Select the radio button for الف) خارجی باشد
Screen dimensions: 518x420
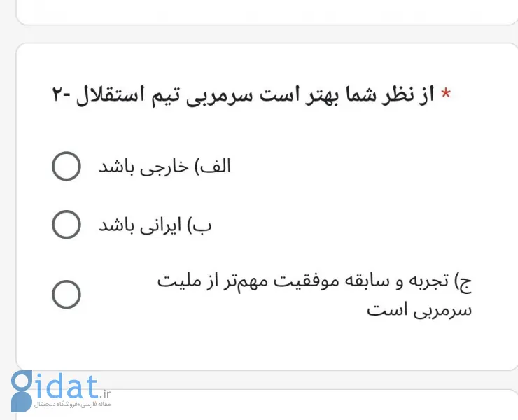66,166
